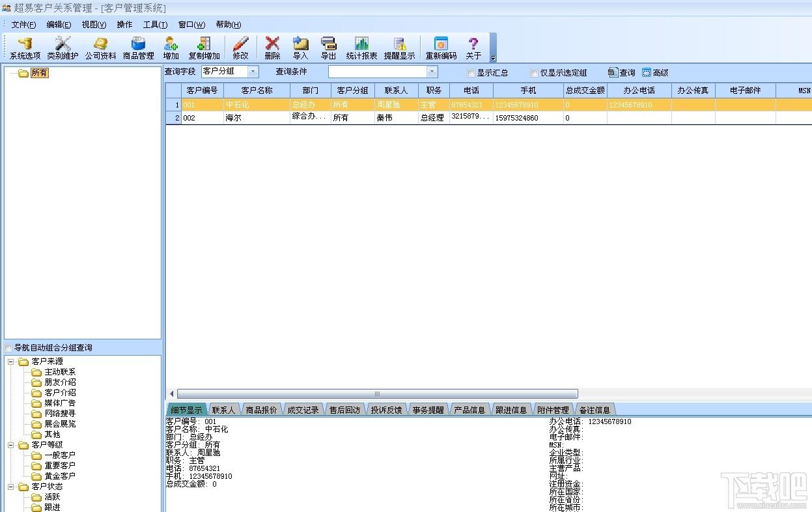Click the 删除 delete red X icon

point(272,48)
